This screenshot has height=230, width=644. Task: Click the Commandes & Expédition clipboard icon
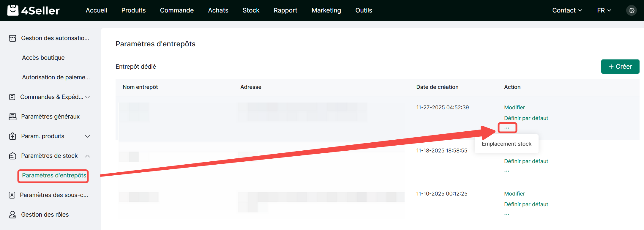click(x=12, y=97)
